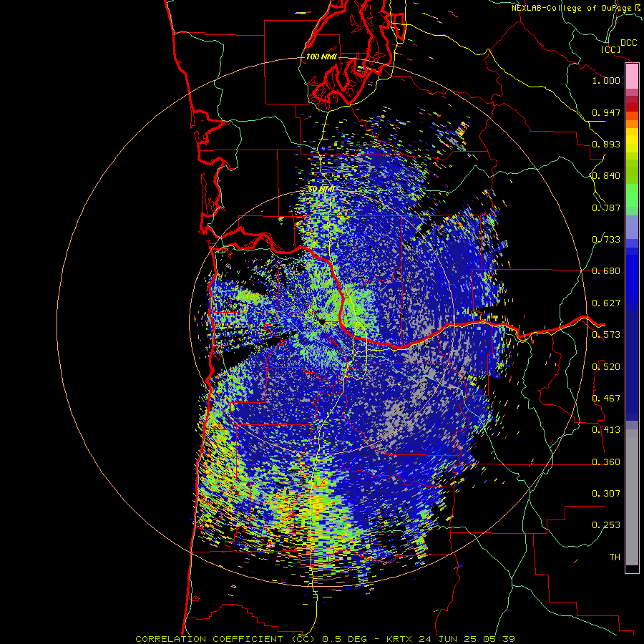The height and width of the screenshot is (644, 644).
Task: Pick the gray band of the color bar
Action: [x=632, y=497]
